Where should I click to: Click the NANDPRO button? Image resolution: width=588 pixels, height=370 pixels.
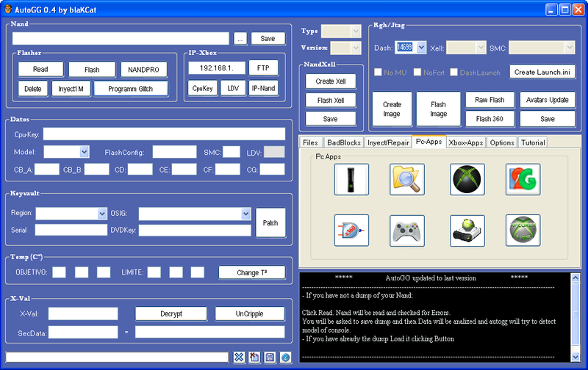click(x=143, y=69)
